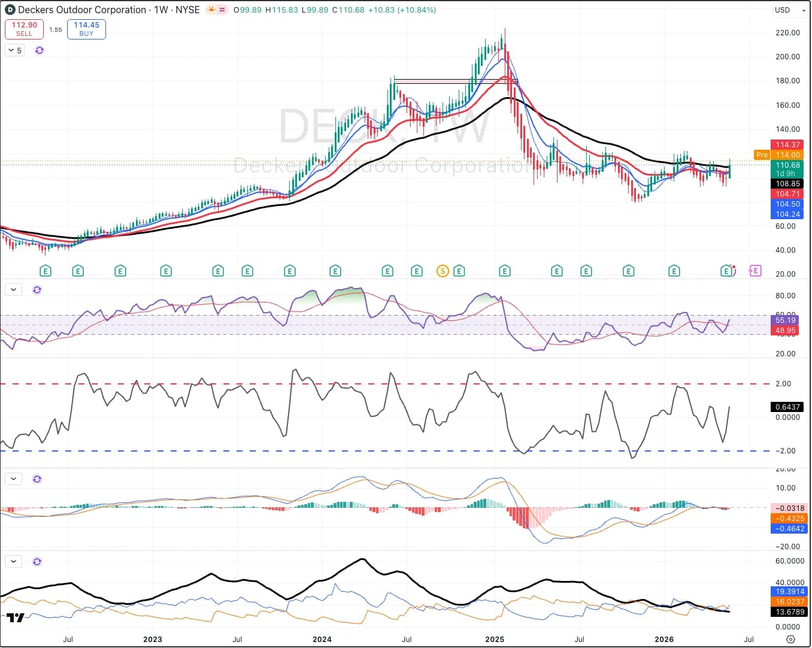Open the July 2022 earnings marker
812x648 pixels.
(x=78, y=271)
